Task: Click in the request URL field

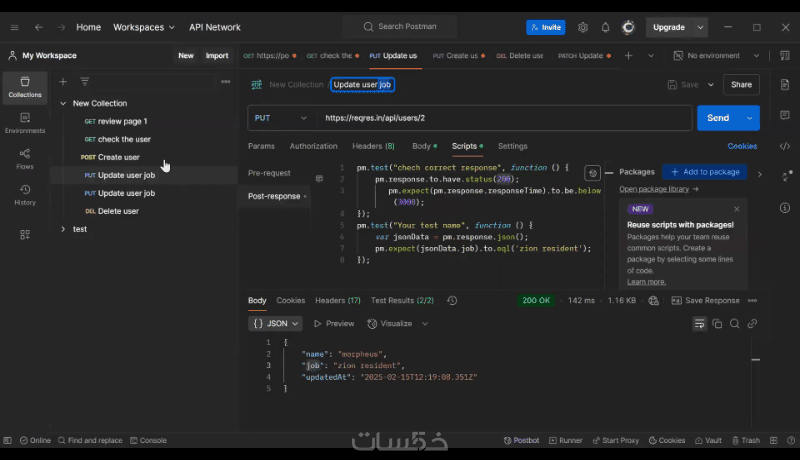Action: 504,118
